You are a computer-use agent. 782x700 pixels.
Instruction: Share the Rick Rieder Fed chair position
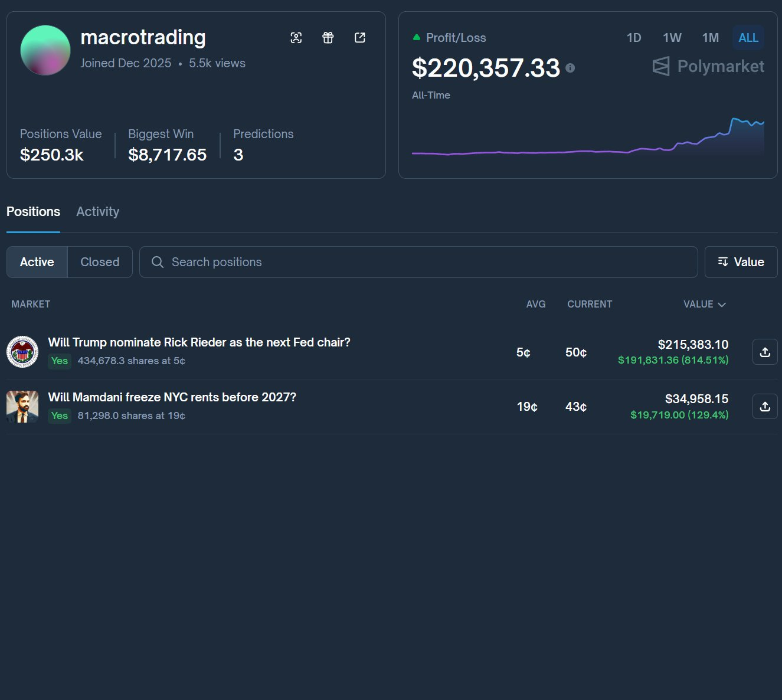click(765, 352)
